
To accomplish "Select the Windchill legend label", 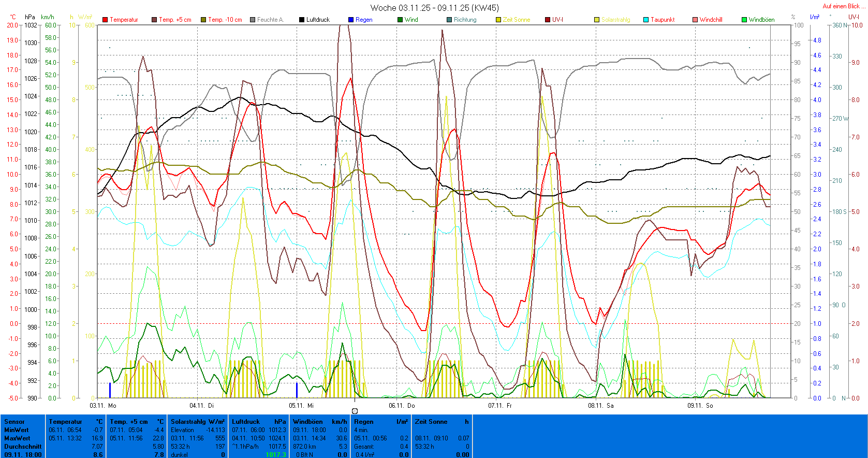I will [711, 20].
